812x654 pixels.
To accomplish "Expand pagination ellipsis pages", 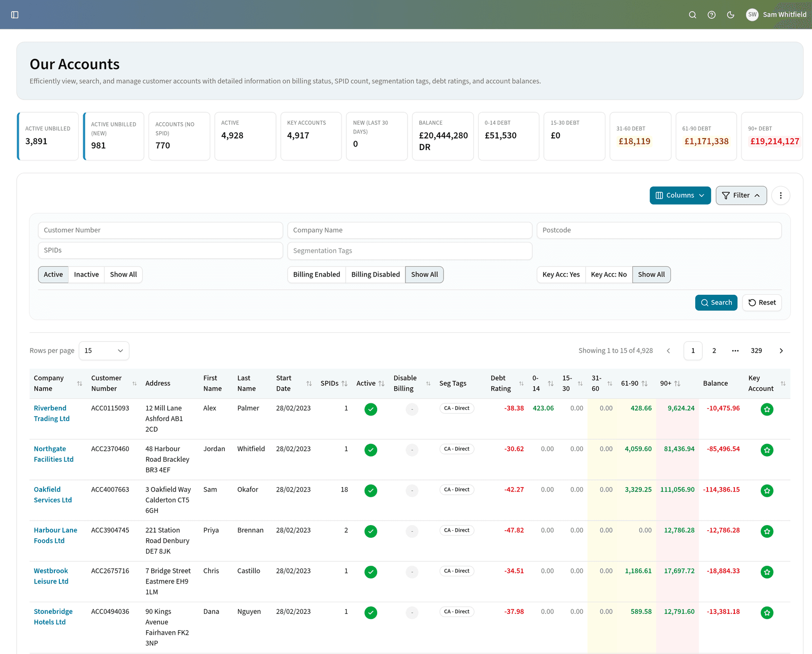I will 735,351.
